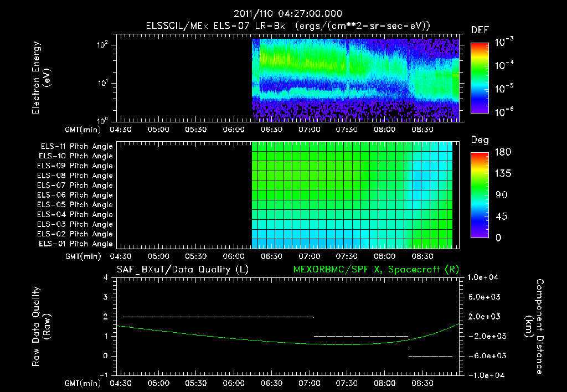
Task: Click the 10^-4 tick on DEF scale
Action: [x=504, y=65]
